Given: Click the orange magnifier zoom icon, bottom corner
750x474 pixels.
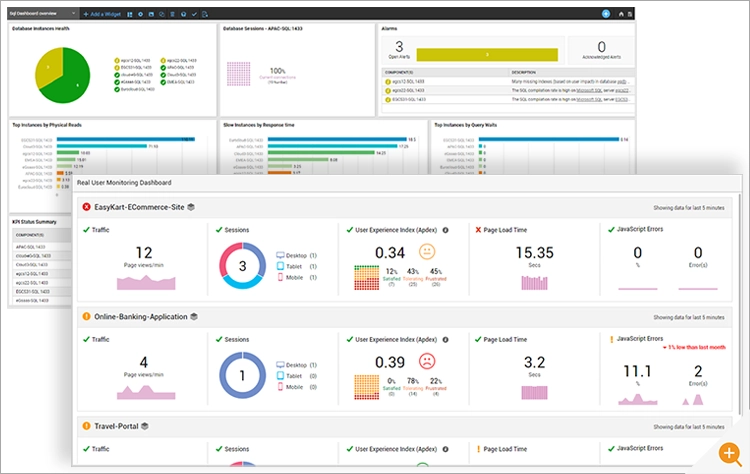Looking at the screenshot, I should coord(730,453).
